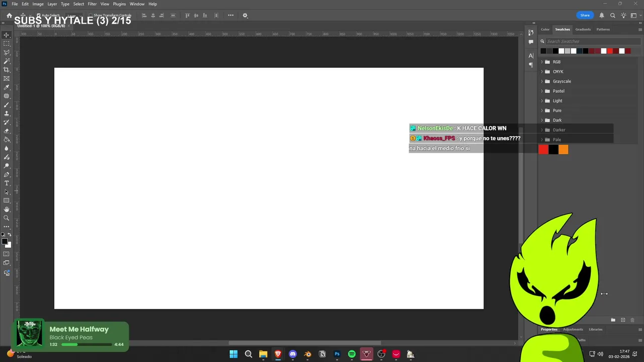Select the Path Selection tool
The height and width of the screenshot is (362, 644).
(7, 192)
